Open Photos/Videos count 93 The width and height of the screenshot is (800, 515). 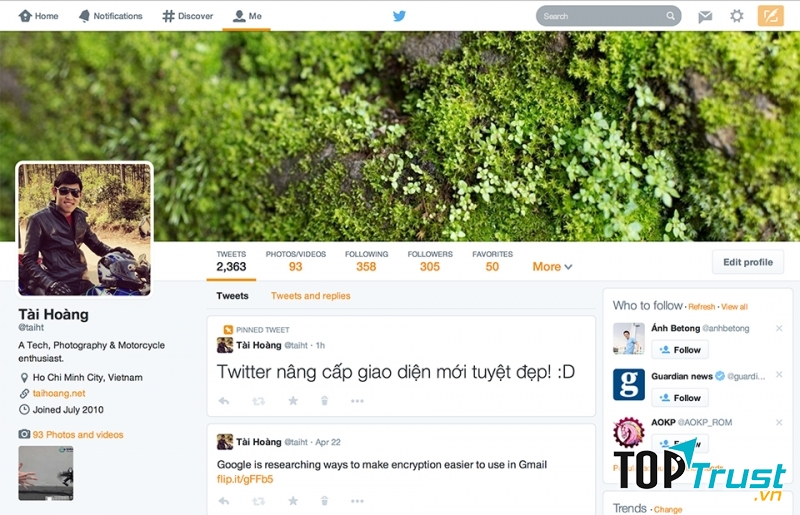pyautogui.click(x=295, y=261)
